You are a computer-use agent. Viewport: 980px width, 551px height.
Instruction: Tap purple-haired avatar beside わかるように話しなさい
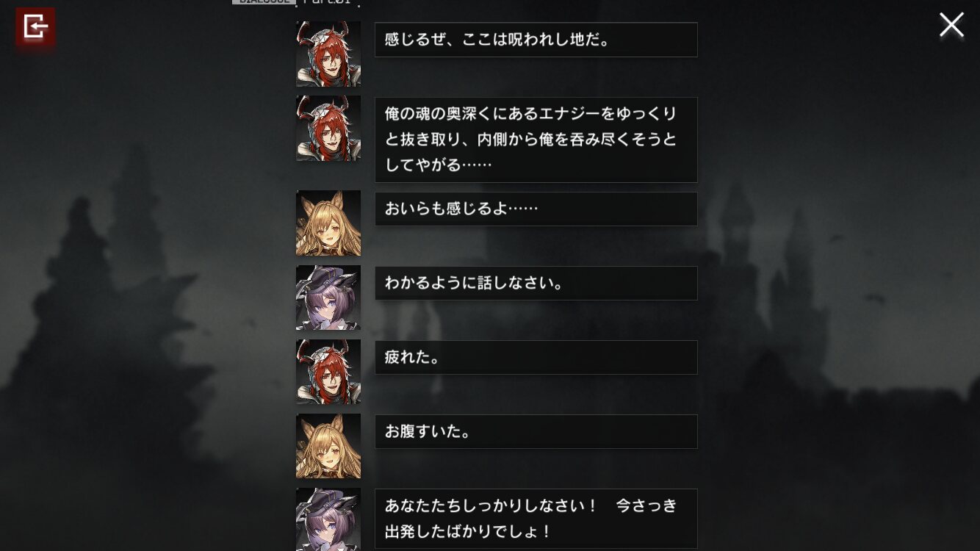click(328, 298)
